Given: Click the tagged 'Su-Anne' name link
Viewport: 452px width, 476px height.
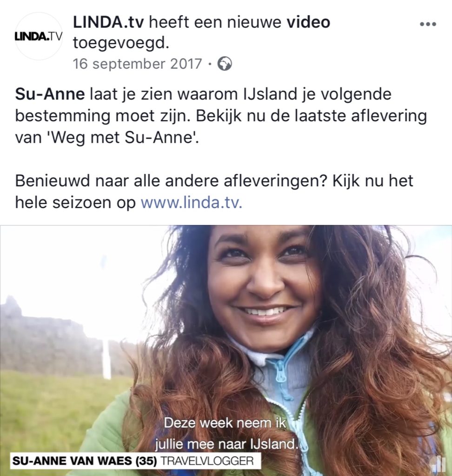Looking at the screenshot, I should coord(50,94).
